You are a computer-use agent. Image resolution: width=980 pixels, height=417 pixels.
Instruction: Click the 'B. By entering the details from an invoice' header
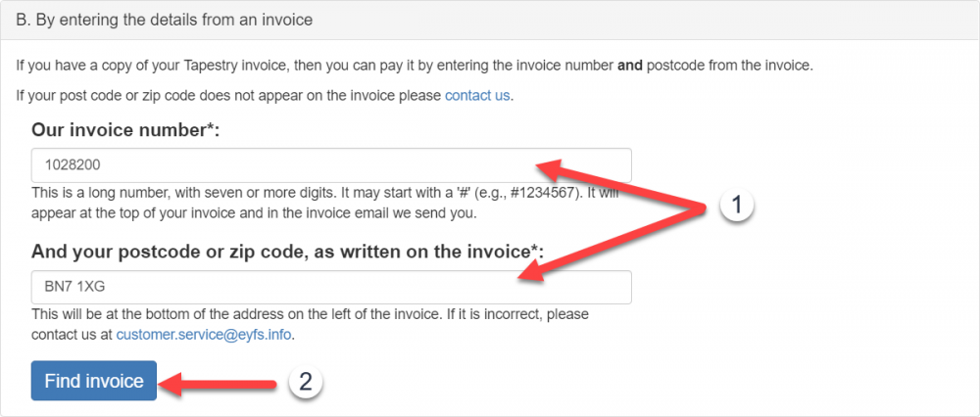(x=165, y=20)
